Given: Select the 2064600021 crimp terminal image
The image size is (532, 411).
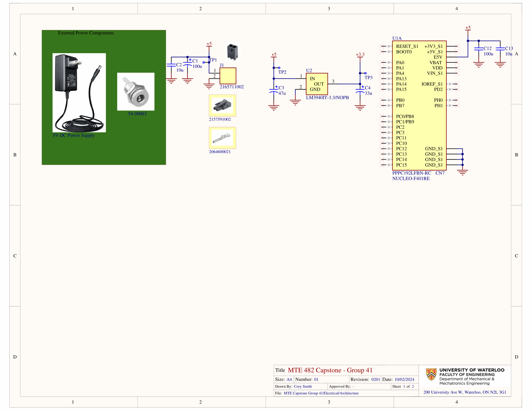Looking at the screenshot, I should click(x=222, y=138).
